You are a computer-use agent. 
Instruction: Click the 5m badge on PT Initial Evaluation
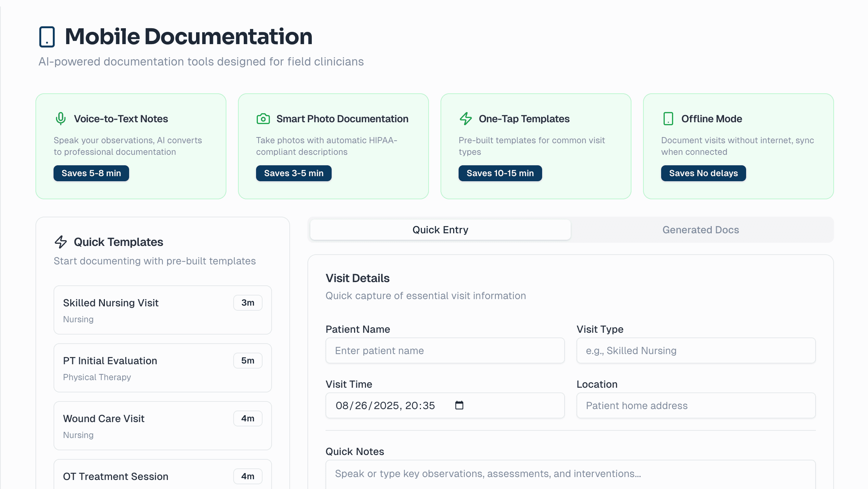click(247, 360)
